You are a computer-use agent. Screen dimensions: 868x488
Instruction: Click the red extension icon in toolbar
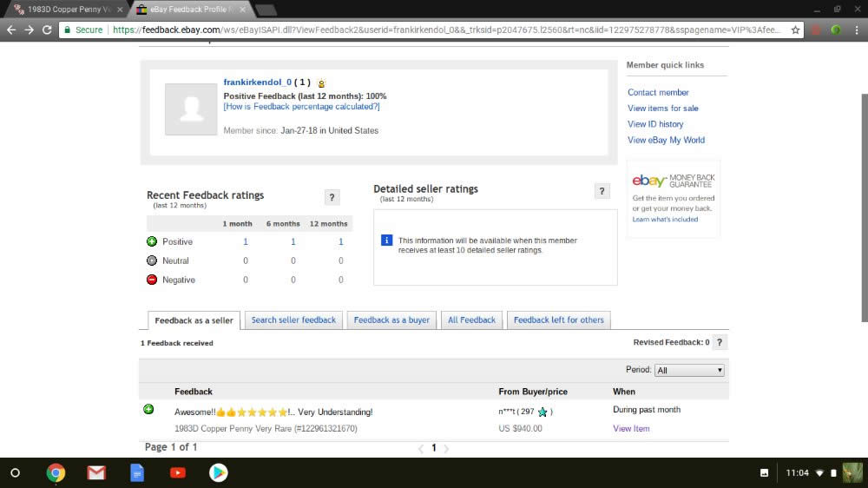pyautogui.click(x=816, y=30)
